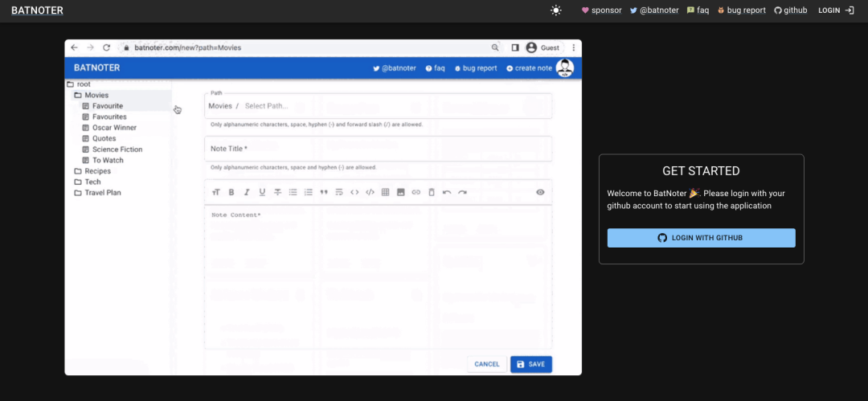Click the browser zoom magnifier icon
Screen dimensions: 868x401
pos(495,47)
